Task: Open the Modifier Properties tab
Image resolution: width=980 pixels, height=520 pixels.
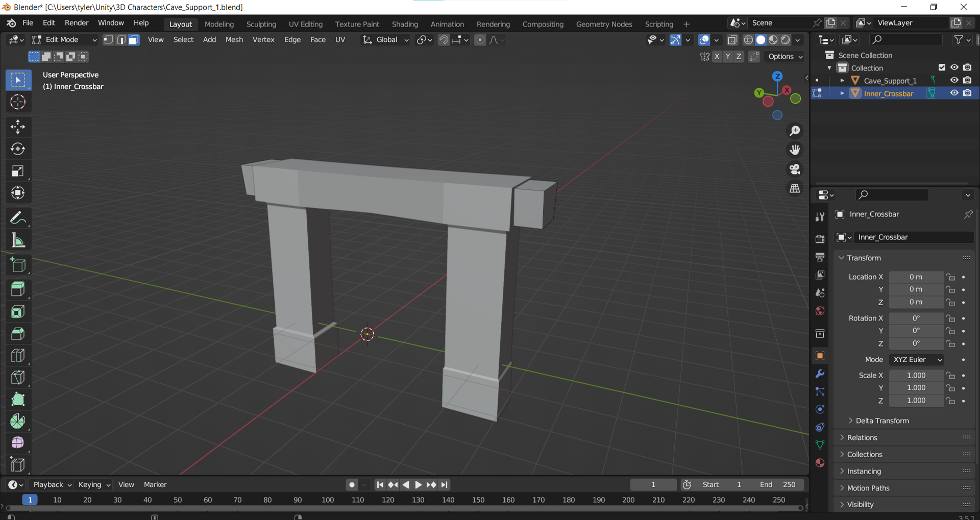Action: point(820,374)
